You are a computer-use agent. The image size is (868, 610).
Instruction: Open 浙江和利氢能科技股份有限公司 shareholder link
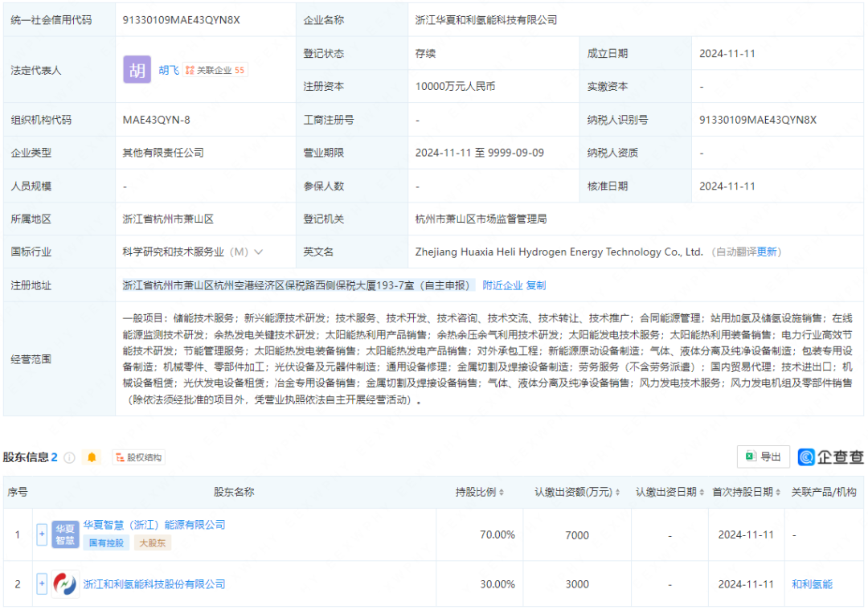tap(154, 584)
